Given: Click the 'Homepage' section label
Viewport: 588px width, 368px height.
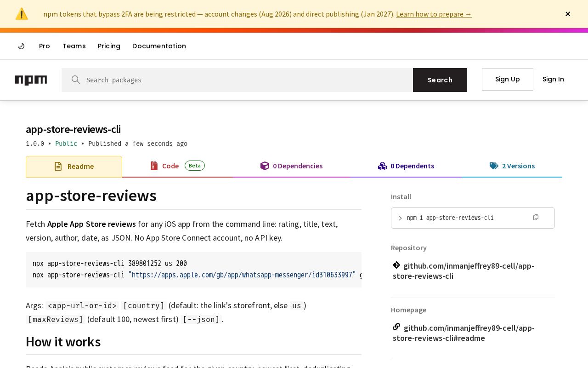Looking at the screenshot, I should click(408, 310).
